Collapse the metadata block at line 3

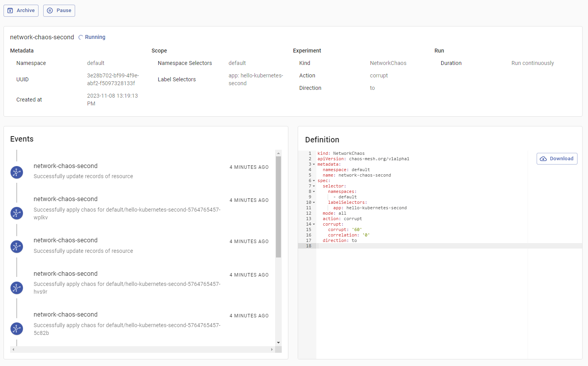click(314, 165)
